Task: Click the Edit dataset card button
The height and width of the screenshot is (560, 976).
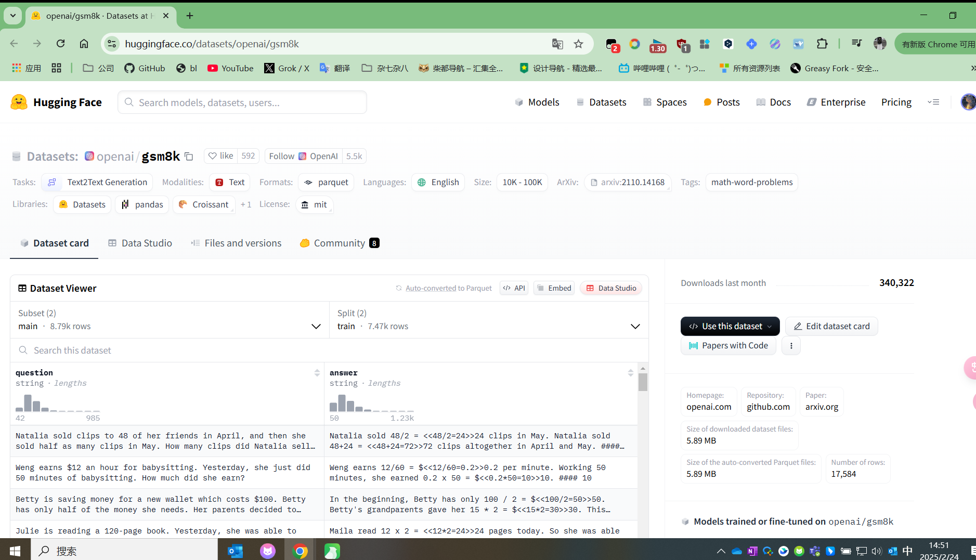Action: (831, 327)
